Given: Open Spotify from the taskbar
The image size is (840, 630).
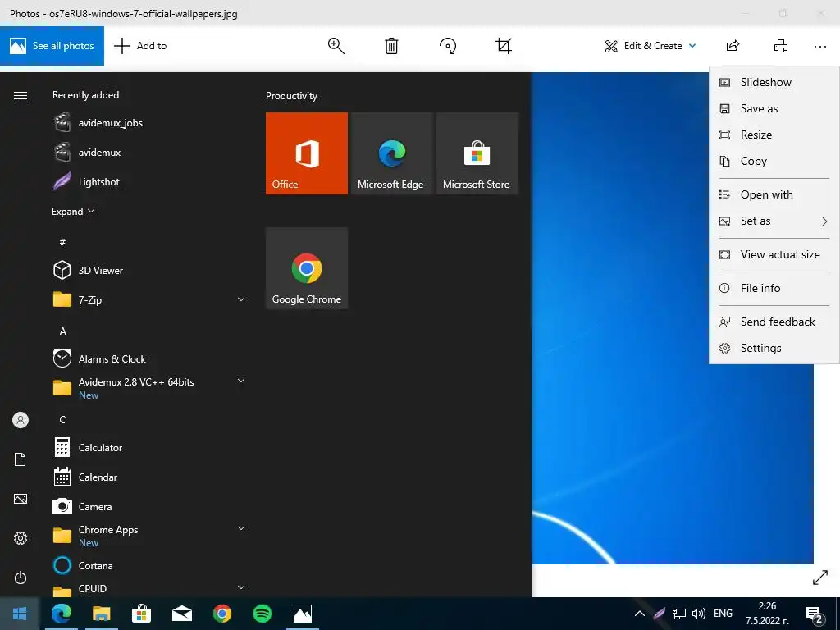Looking at the screenshot, I should [x=262, y=614].
